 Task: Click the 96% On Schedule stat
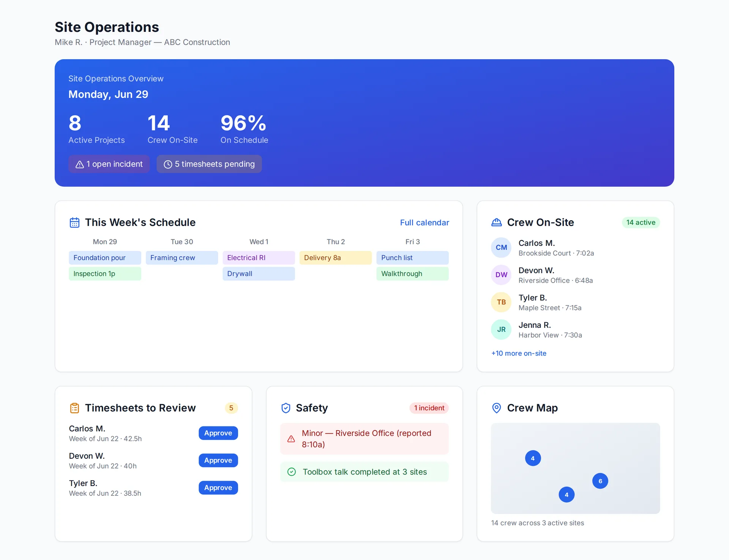click(244, 129)
